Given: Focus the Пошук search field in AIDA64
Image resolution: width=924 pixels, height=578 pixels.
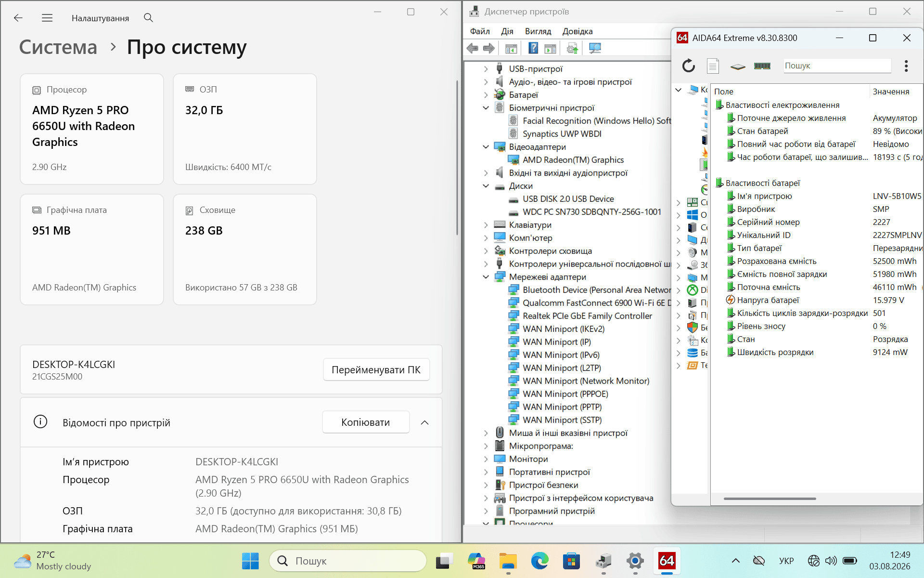Looking at the screenshot, I should (x=837, y=66).
